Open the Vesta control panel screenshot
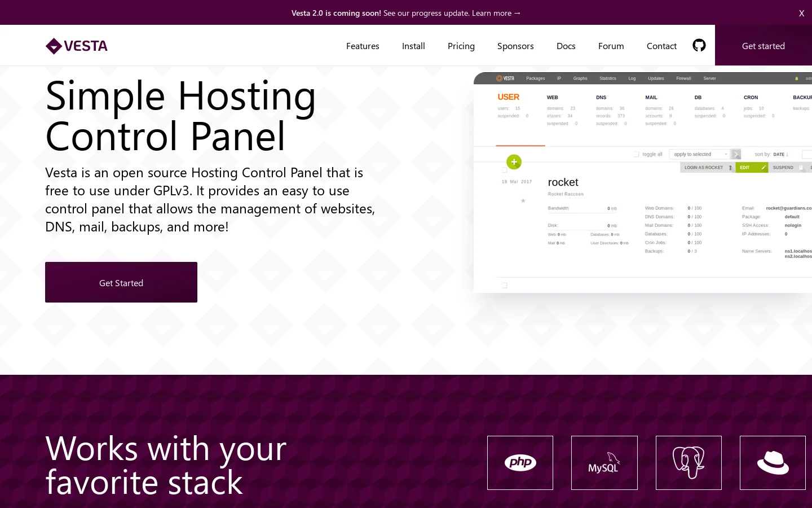812x508 pixels. point(643,182)
